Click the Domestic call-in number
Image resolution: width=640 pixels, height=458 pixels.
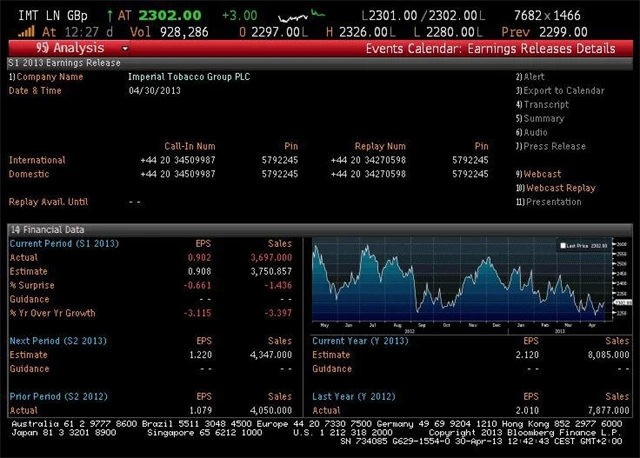click(x=178, y=174)
